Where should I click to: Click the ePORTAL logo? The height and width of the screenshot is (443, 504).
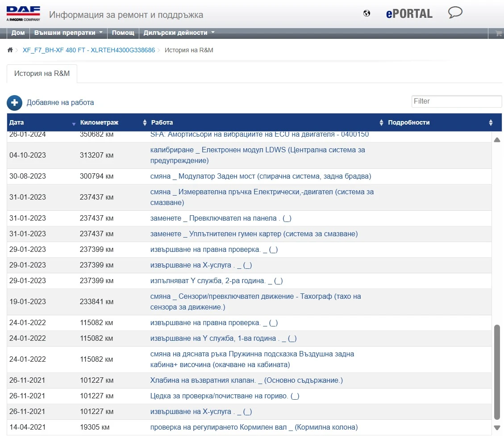pyautogui.click(x=409, y=14)
